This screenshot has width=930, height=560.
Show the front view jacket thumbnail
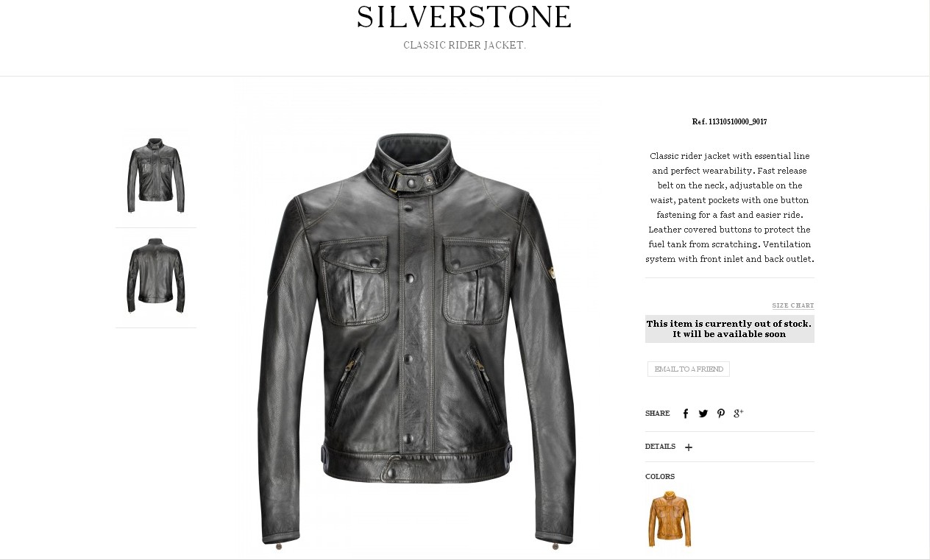tap(156, 175)
